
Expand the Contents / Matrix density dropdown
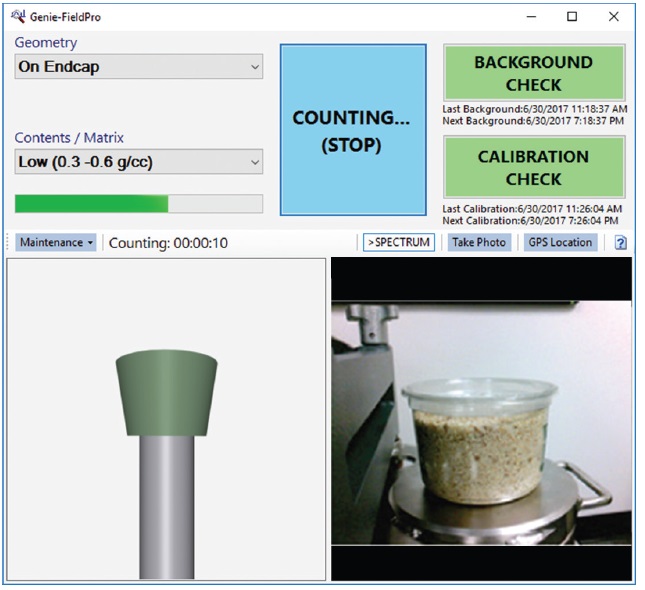click(139, 162)
